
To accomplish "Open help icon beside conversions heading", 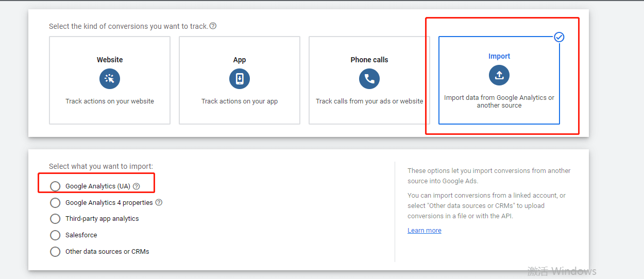I will (213, 26).
